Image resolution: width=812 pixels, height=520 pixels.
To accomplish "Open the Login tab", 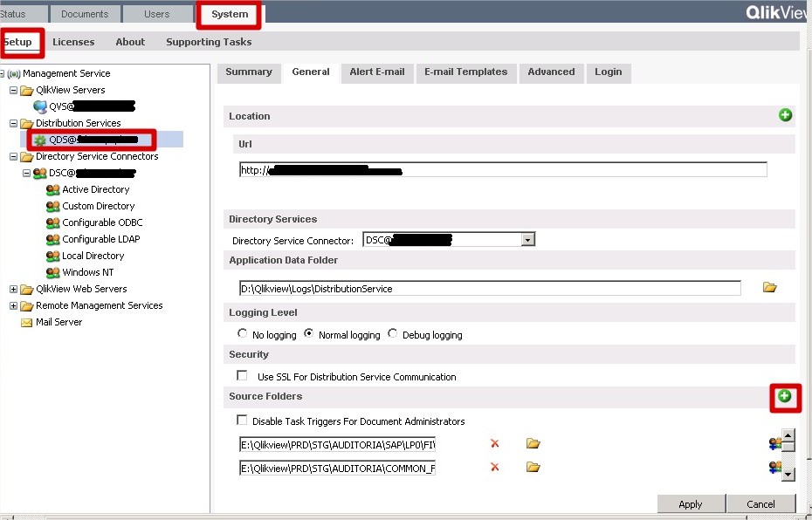I will coord(608,72).
